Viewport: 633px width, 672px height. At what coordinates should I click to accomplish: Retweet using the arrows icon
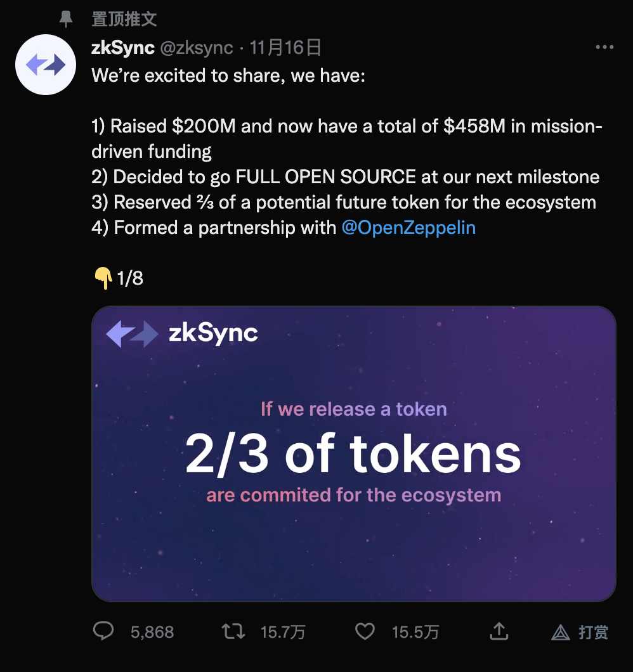[233, 631]
